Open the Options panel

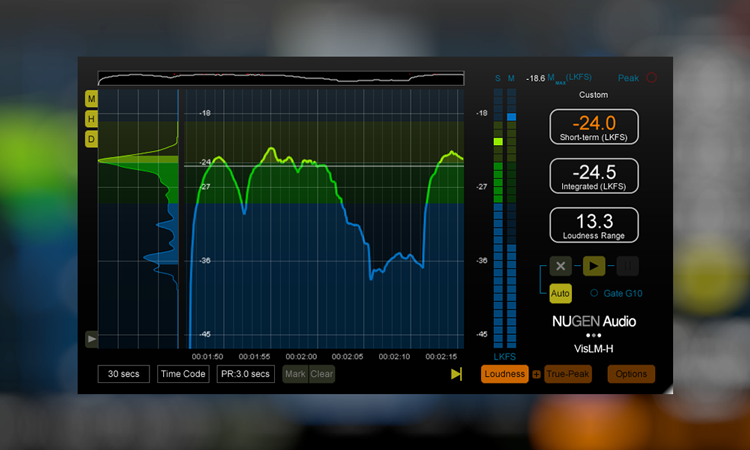pos(631,374)
